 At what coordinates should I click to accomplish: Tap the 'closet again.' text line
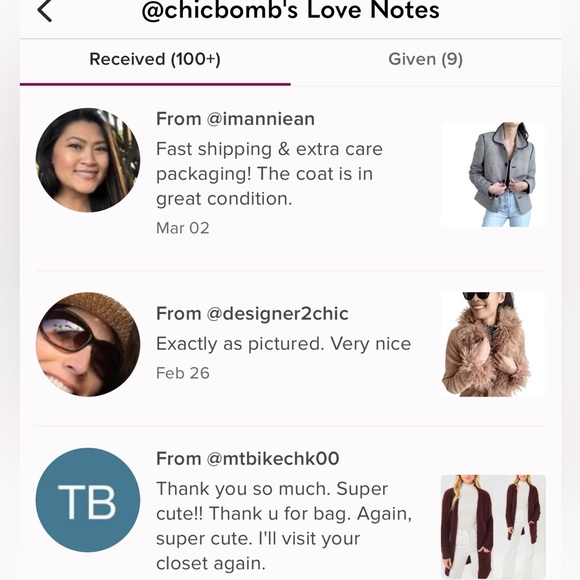click(x=211, y=564)
